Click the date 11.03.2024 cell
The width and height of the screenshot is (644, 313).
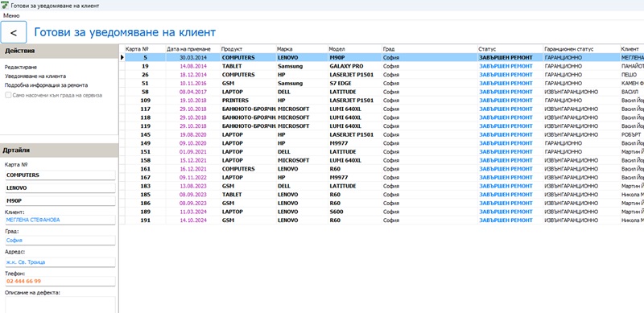click(x=193, y=212)
